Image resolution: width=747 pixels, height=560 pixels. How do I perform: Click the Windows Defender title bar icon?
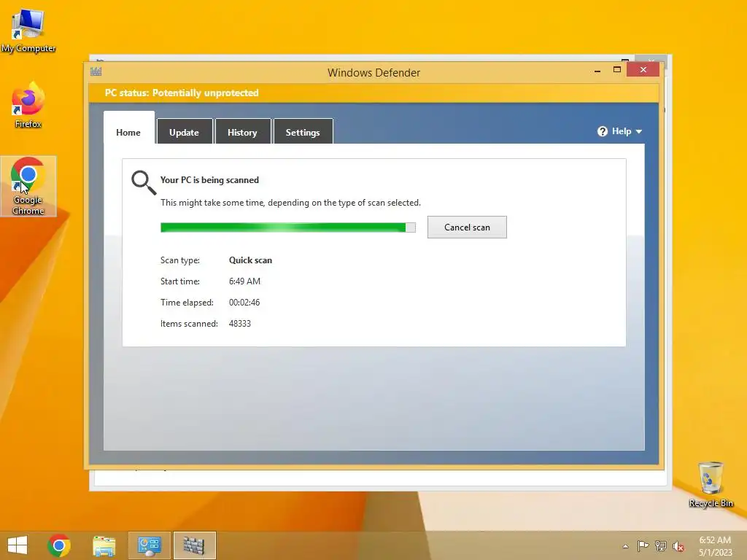pos(96,72)
